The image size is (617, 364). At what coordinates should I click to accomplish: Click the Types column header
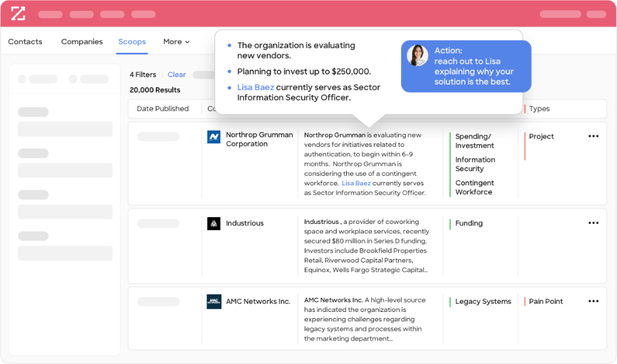pyautogui.click(x=539, y=108)
